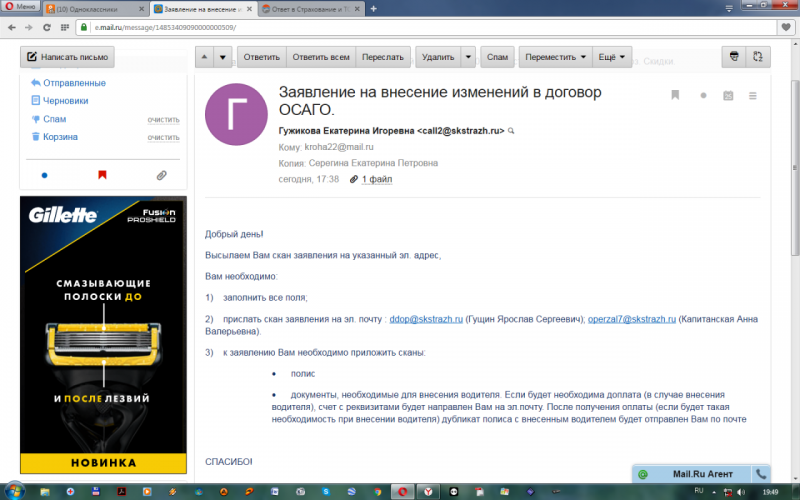The height and width of the screenshot is (500, 800).
Task: Open Yandex Browser from taskbar
Action: 428,492
